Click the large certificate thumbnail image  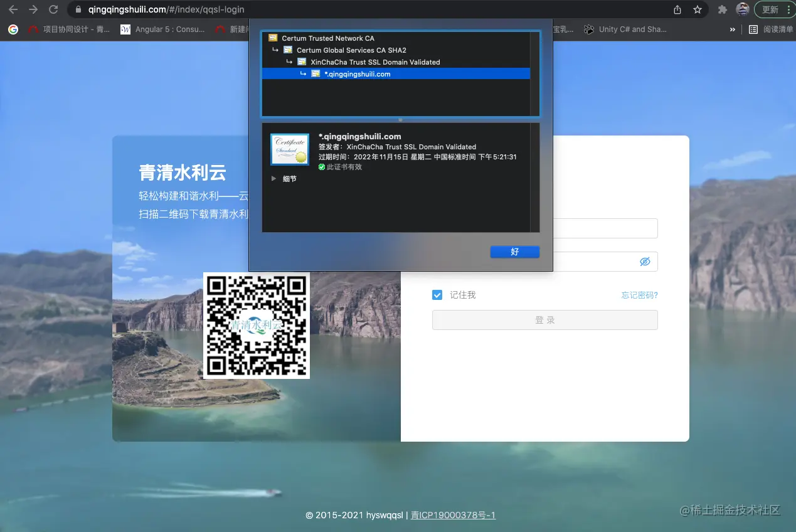[x=290, y=149]
